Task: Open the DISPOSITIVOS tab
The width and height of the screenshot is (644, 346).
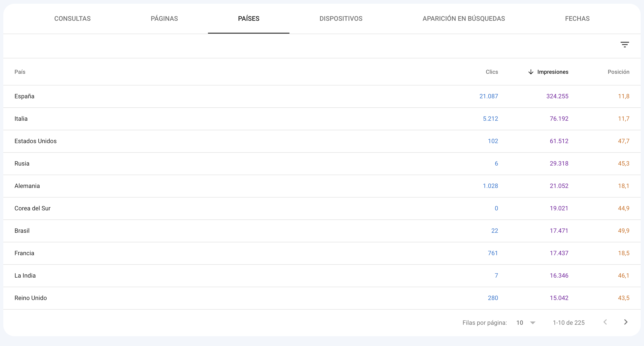Action: click(x=341, y=18)
